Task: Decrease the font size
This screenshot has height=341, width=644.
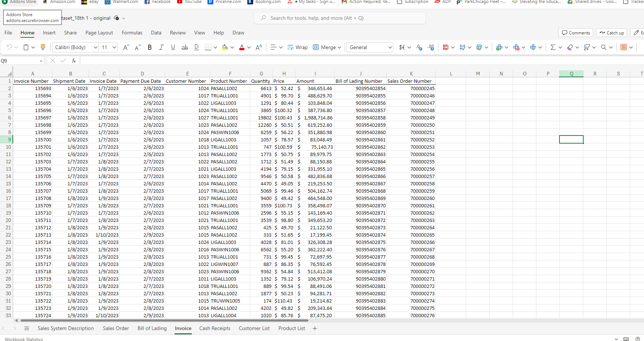Action: pyautogui.click(x=138, y=47)
